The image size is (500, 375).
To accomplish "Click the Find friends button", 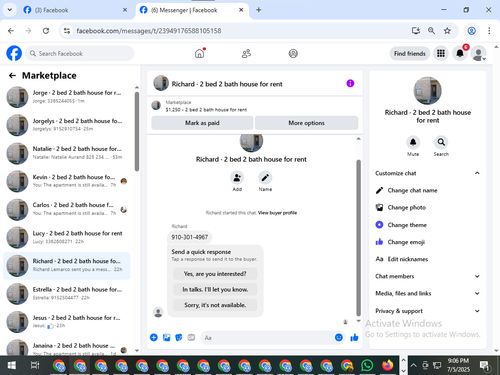I will click(x=410, y=53).
